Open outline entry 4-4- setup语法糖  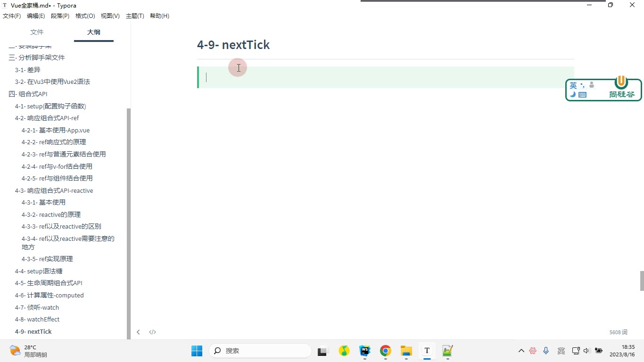click(39, 271)
